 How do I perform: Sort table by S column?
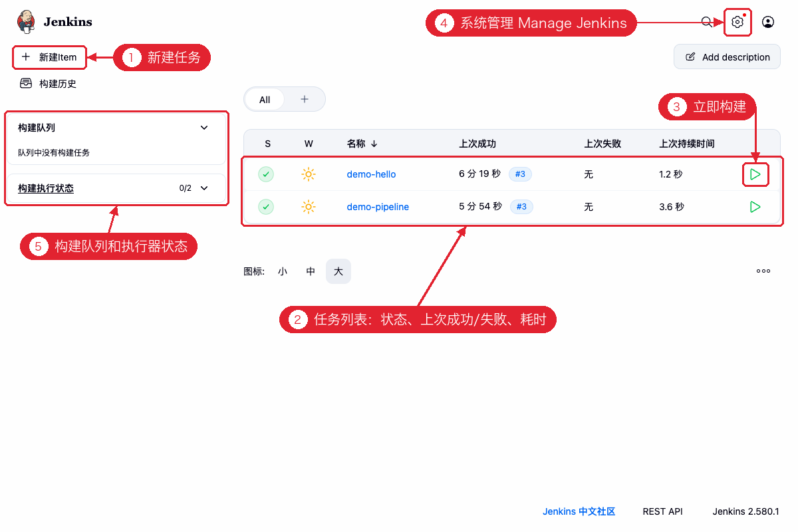pos(267,144)
